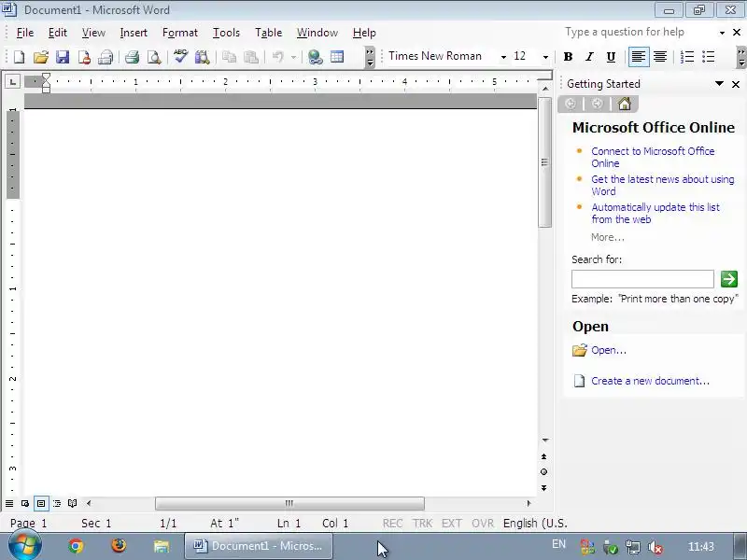Toggle Italic formatting

pos(589,57)
